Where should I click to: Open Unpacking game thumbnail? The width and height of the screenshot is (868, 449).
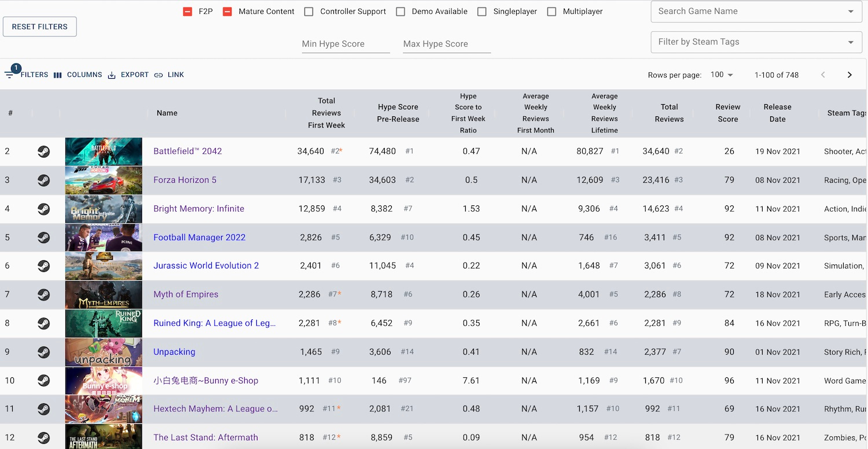pos(104,352)
